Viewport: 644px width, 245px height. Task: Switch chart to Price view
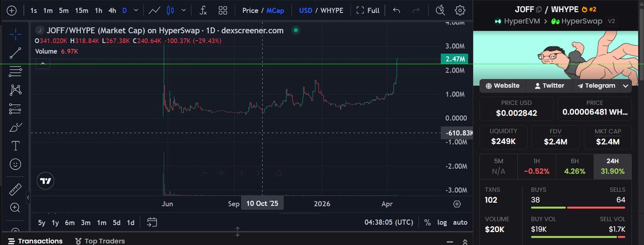(250, 10)
